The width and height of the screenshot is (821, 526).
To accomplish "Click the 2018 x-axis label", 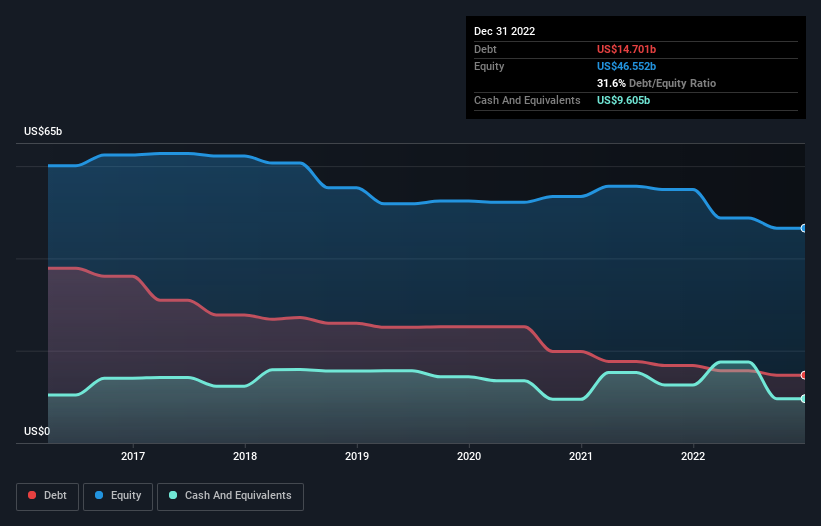I will (x=245, y=456).
